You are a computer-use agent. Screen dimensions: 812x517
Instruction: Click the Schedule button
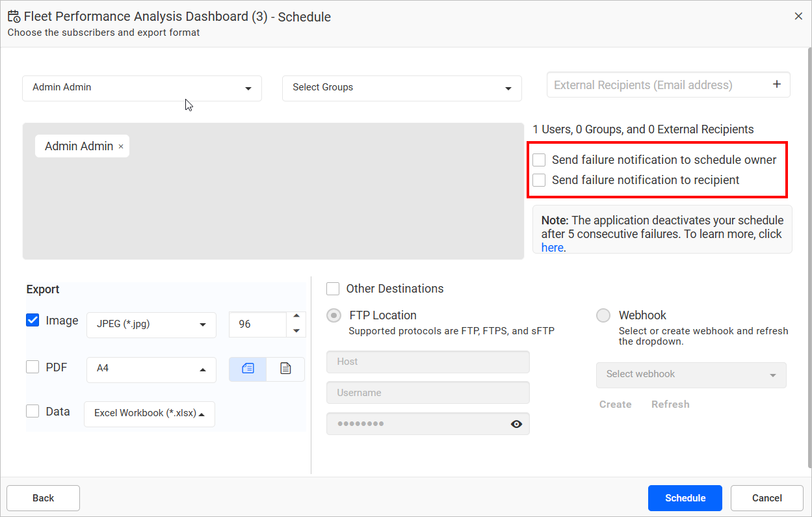click(x=685, y=497)
